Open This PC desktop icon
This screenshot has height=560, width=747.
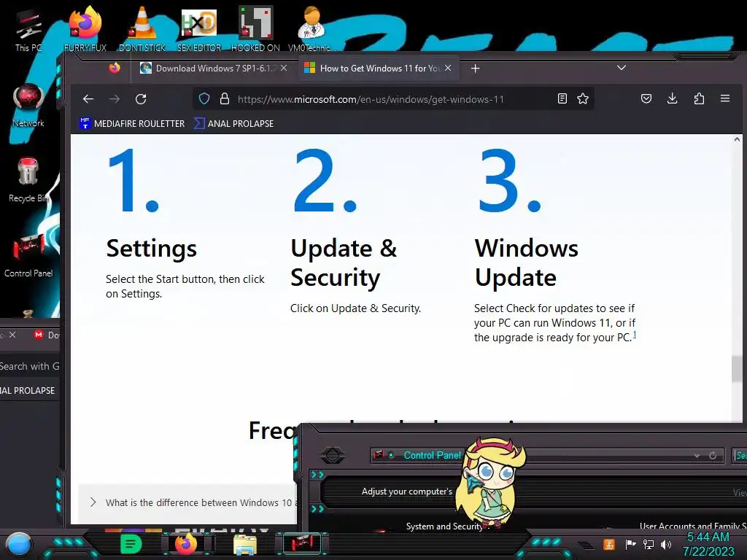tap(28, 29)
